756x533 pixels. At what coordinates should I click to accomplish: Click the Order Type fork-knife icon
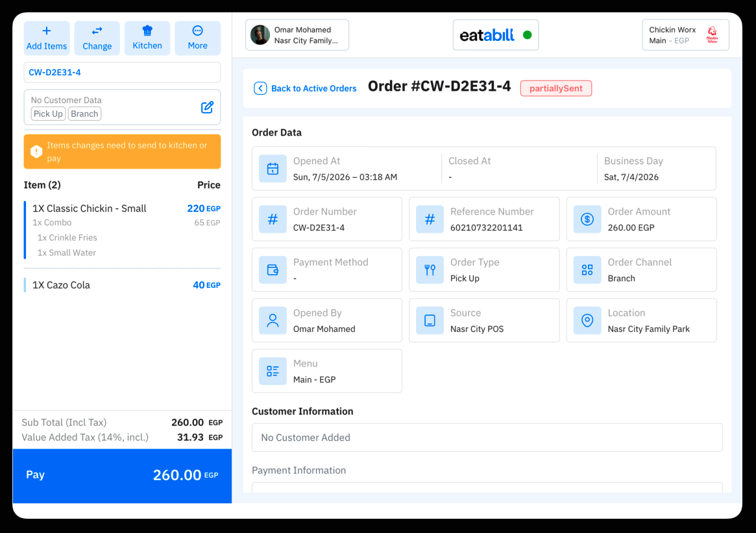pyautogui.click(x=430, y=270)
